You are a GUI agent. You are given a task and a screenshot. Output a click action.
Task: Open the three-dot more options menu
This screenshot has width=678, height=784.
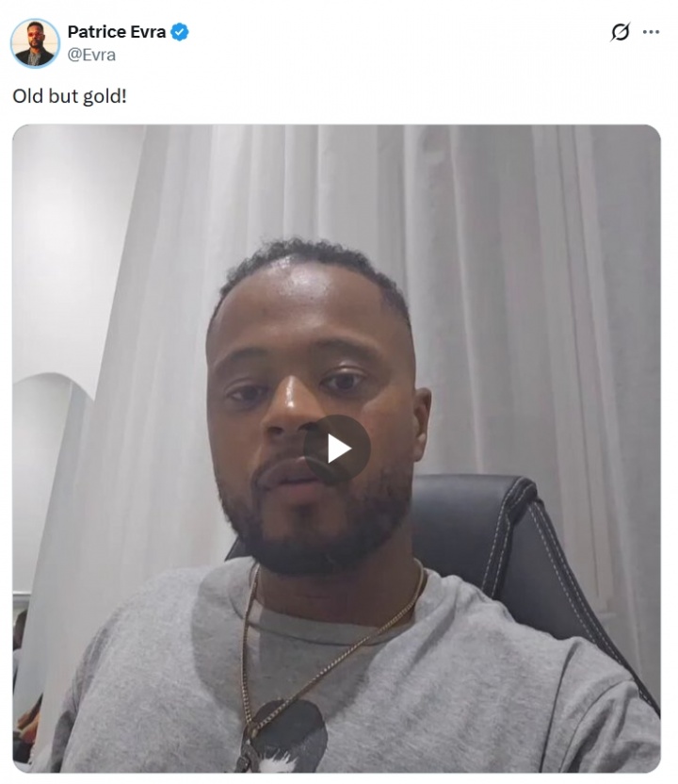651,32
